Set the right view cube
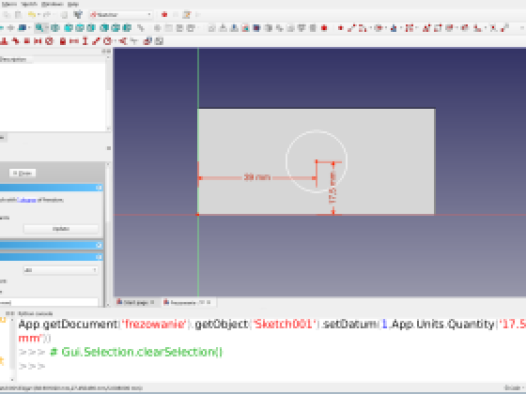The height and width of the screenshot is (394, 526). point(91,28)
